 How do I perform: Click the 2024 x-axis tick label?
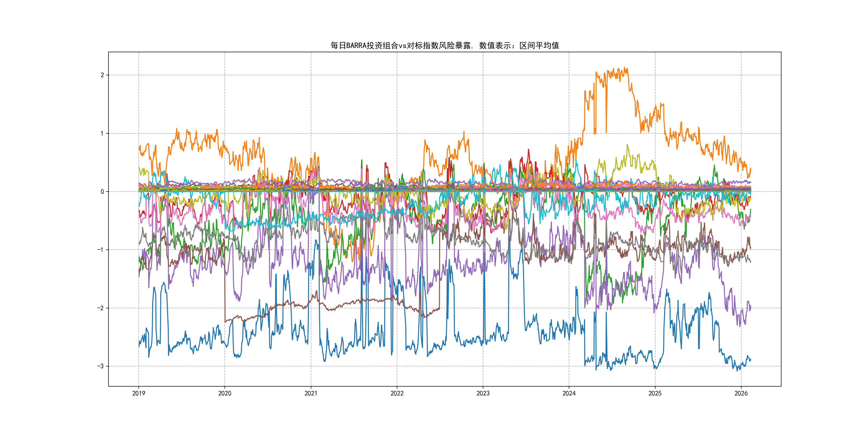coord(569,393)
